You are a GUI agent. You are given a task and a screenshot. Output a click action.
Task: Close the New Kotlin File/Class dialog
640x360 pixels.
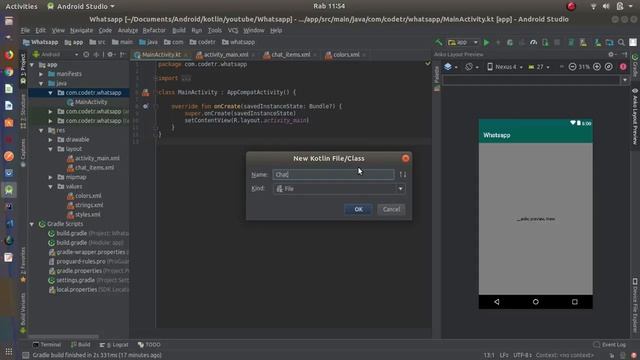click(405, 158)
